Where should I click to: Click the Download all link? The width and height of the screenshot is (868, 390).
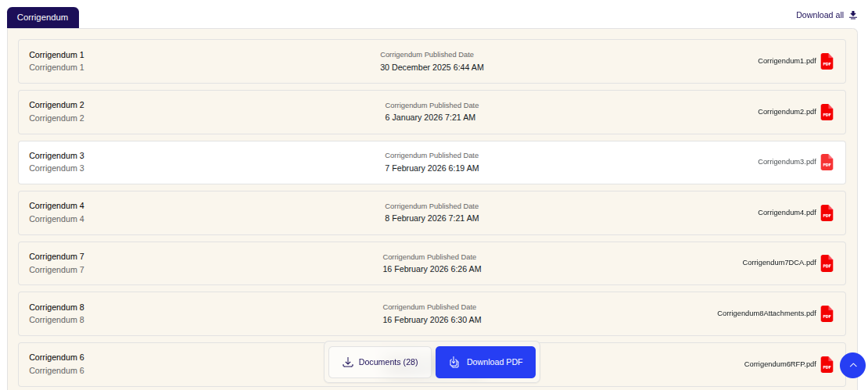coord(820,15)
